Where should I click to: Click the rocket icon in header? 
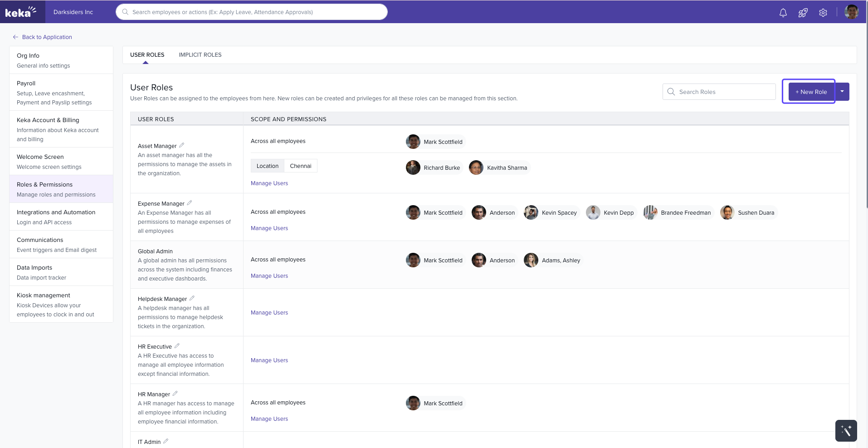point(803,13)
